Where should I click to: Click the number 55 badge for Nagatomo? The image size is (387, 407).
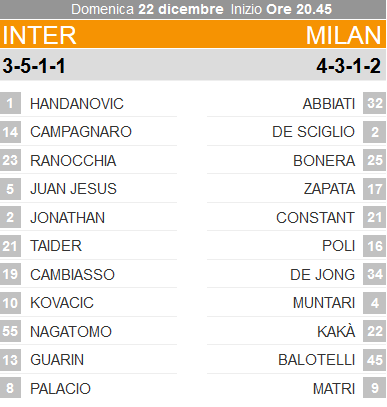click(10, 331)
